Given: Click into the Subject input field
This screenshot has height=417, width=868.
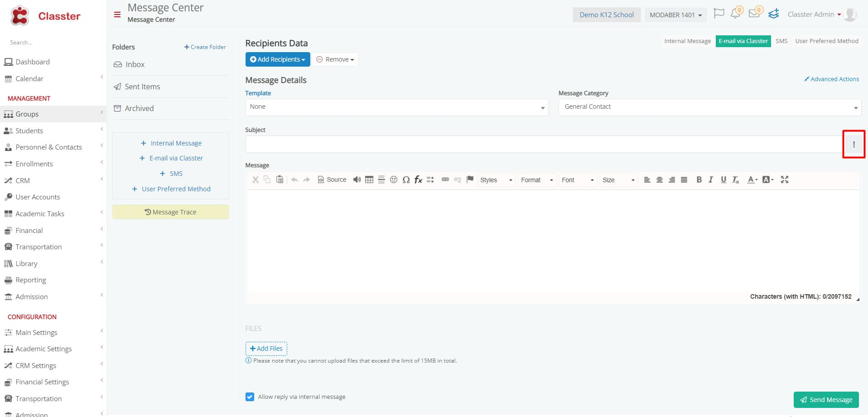Looking at the screenshot, I should tap(544, 145).
